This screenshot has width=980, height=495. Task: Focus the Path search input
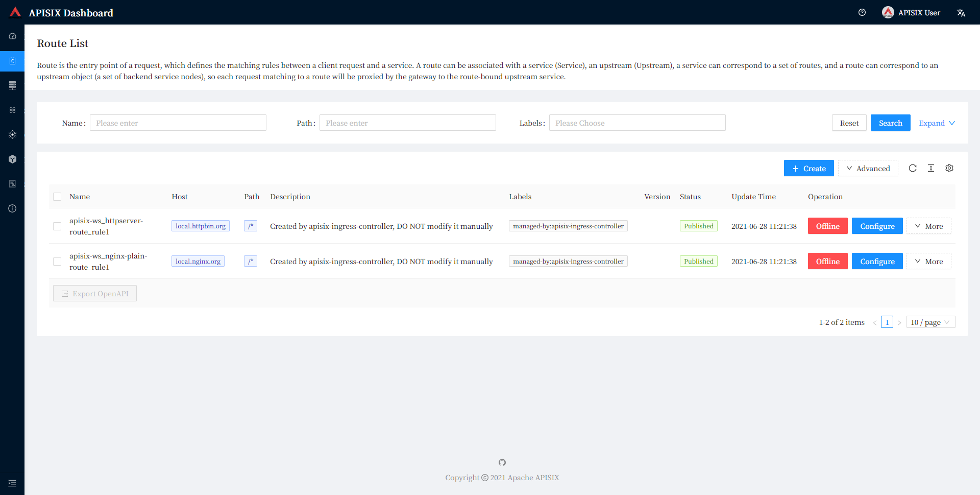pyautogui.click(x=408, y=123)
